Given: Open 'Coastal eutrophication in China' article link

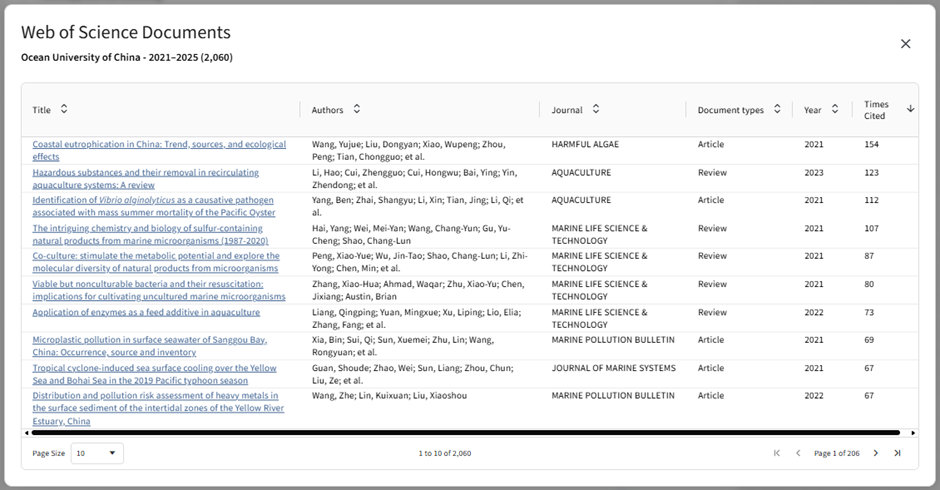Looking at the screenshot, I should [159, 151].
